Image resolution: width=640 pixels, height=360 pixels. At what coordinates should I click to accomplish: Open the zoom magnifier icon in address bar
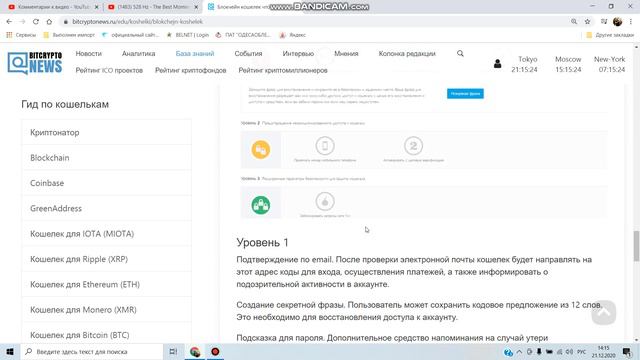[574, 22]
